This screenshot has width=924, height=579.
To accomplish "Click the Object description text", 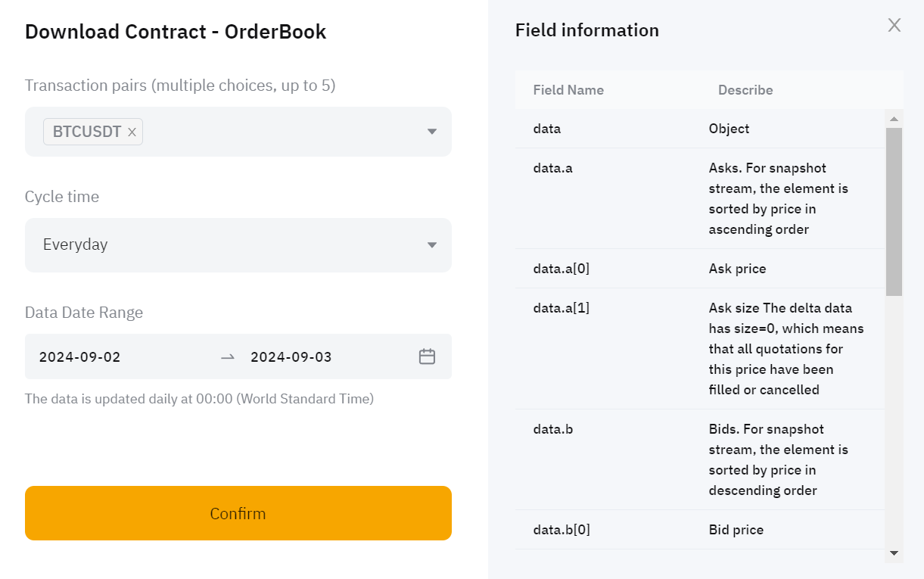I will point(729,129).
